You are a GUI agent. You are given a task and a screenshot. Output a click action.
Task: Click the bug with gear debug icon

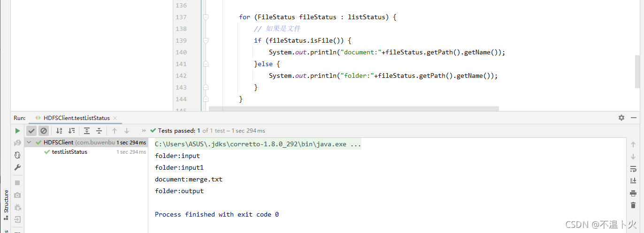[x=17, y=207]
